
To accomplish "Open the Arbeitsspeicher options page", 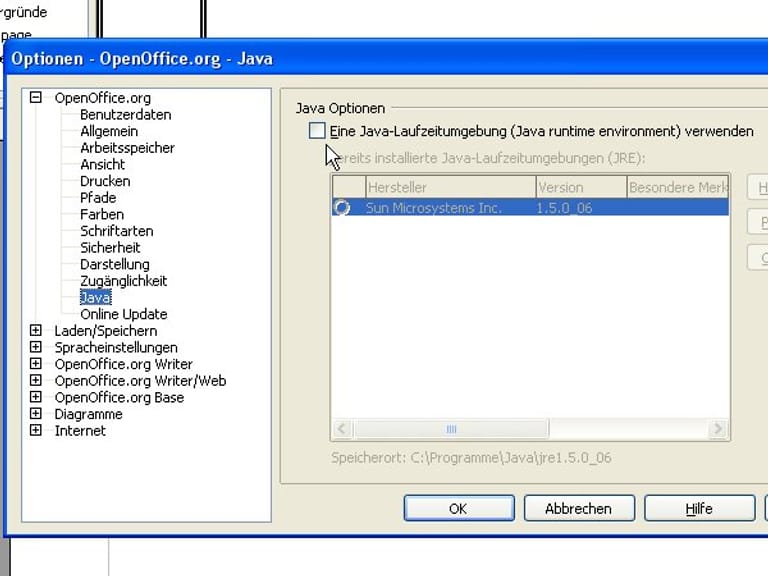I will (127, 148).
